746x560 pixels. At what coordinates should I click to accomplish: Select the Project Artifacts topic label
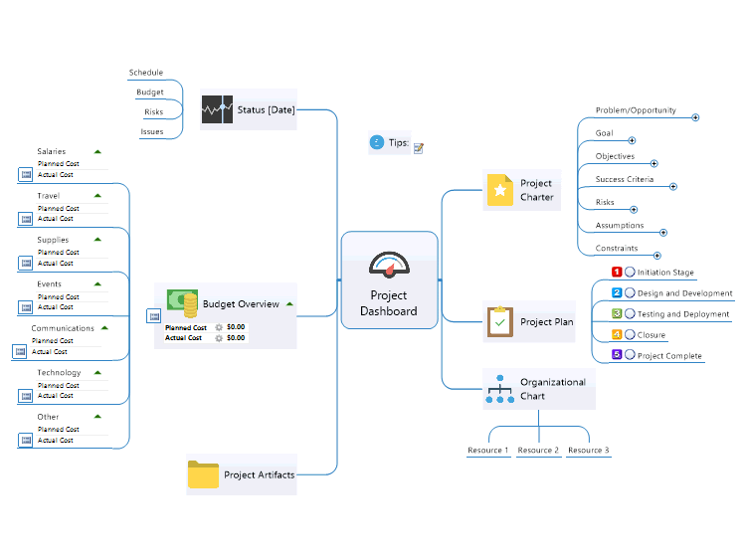[260, 474]
